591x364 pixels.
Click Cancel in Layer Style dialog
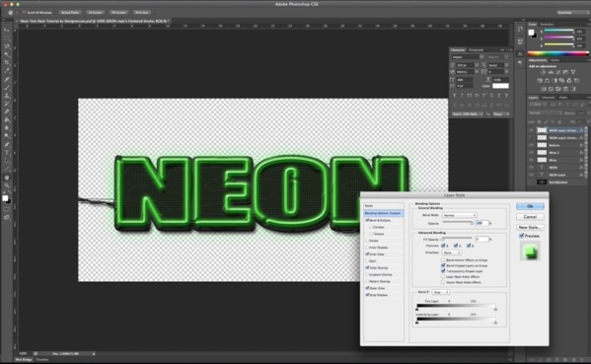[530, 217]
